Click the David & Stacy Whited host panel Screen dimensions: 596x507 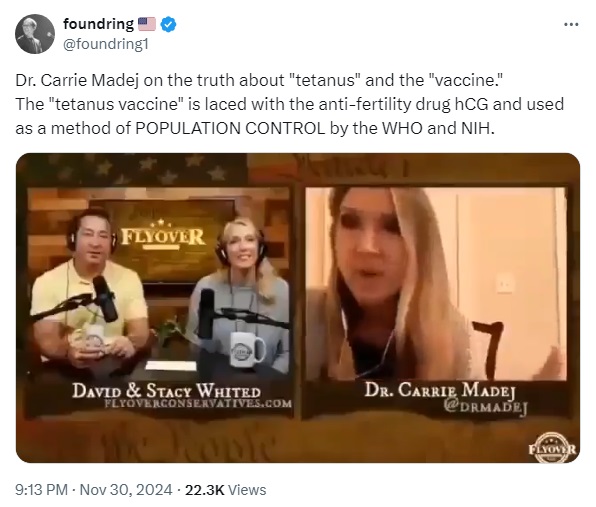pyautogui.click(x=160, y=302)
